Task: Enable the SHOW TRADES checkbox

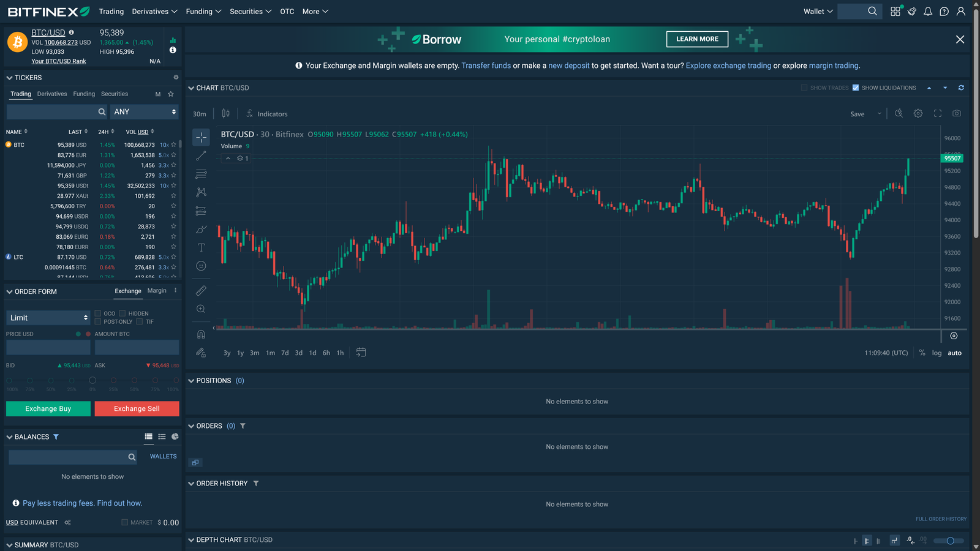Action: pyautogui.click(x=804, y=88)
